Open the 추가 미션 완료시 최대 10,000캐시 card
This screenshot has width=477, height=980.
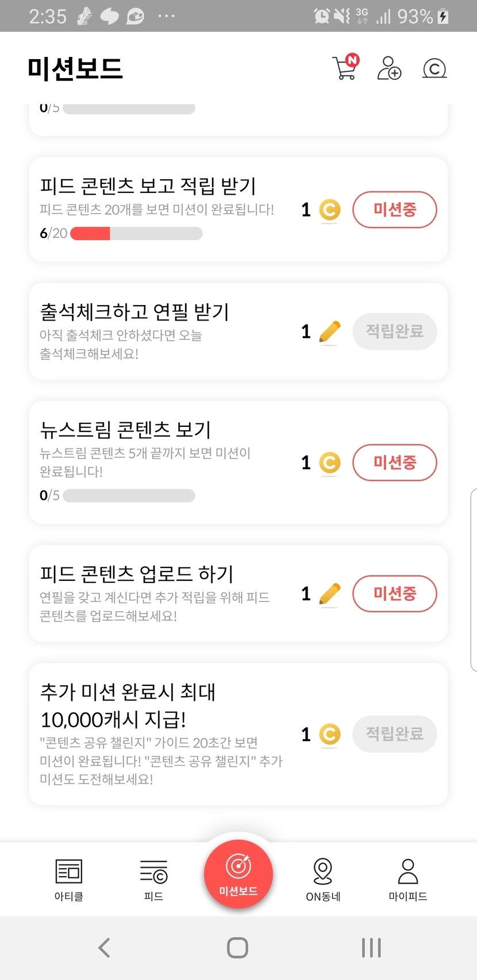pos(161,733)
